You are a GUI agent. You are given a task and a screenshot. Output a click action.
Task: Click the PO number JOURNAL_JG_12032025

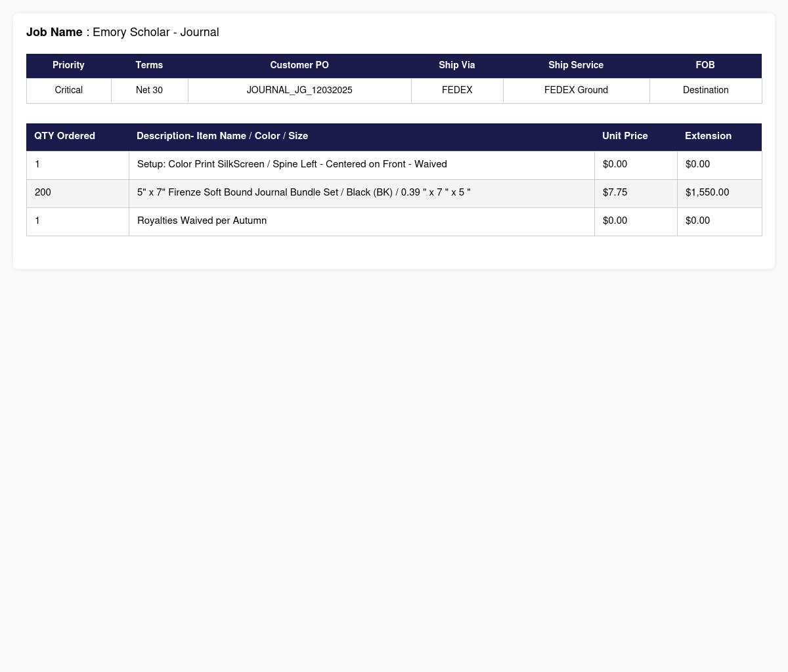point(299,90)
